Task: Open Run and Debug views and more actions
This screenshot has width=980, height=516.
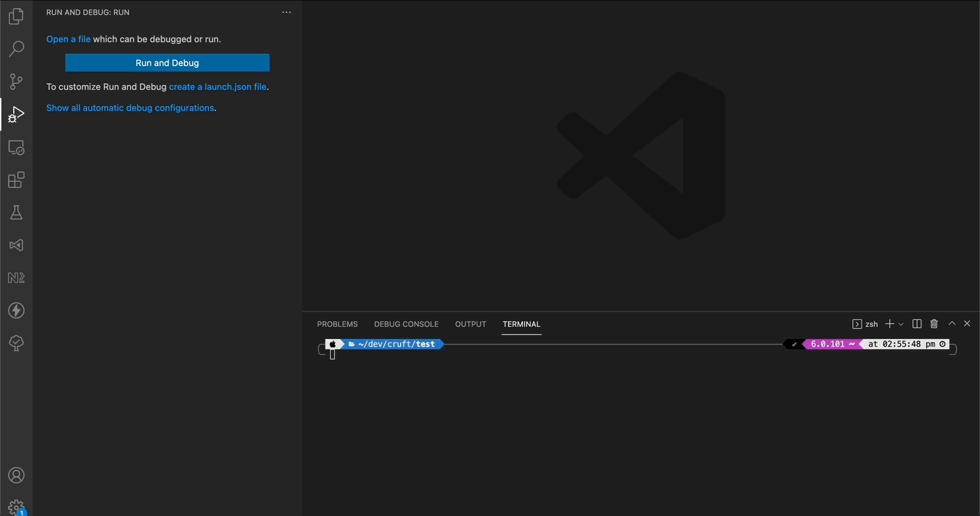Action: coord(287,12)
